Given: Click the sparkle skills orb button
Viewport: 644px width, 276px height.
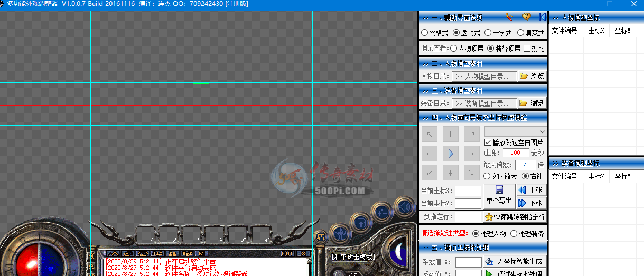Looking at the screenshot, I should pos(381,212).
